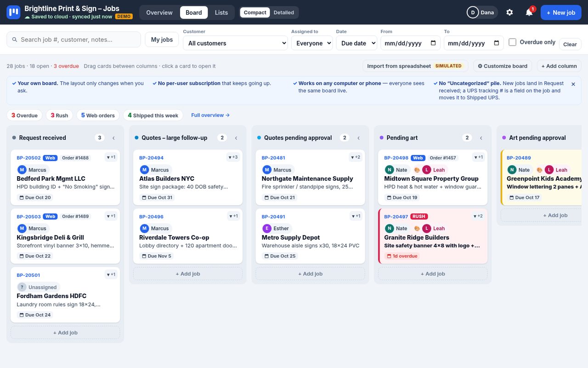Enable the Overdue only checkbox
The height and width of the screenshot is (368, 588).
point(513,42)
